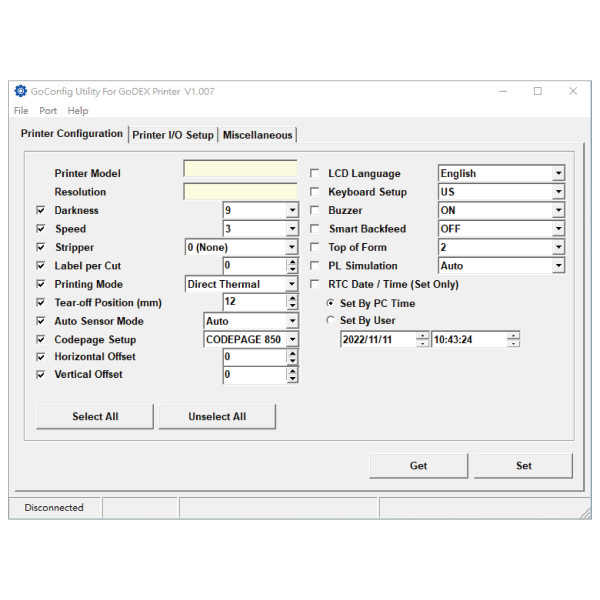
Task: Open the Speed dropdown
Action: click(292, 228)
